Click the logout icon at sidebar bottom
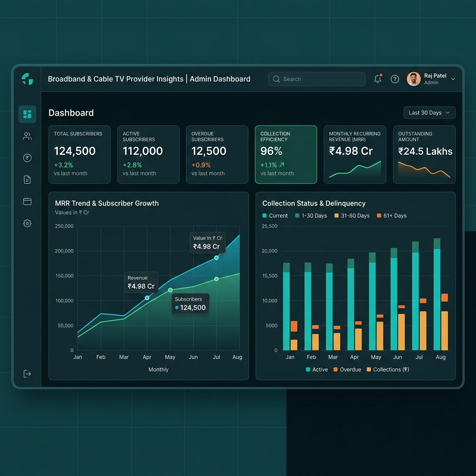The height and width of the screenshot is (476, 476). click(x=27, y=374)
